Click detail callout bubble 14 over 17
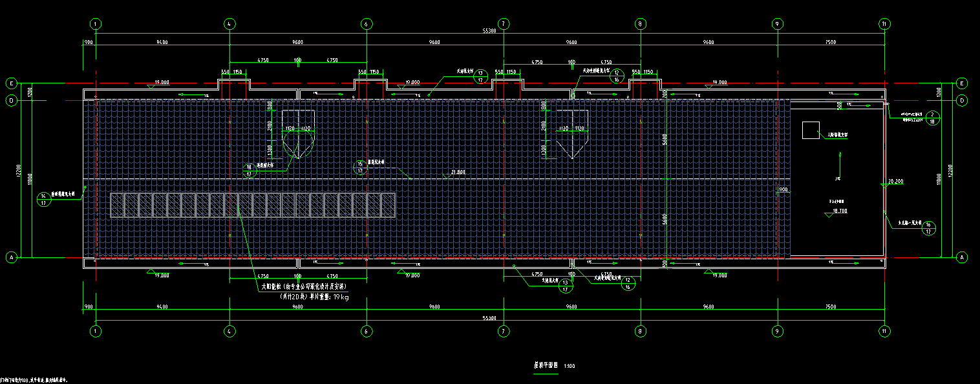This screenshot has height=384, width=980. [x=43, y=198]
